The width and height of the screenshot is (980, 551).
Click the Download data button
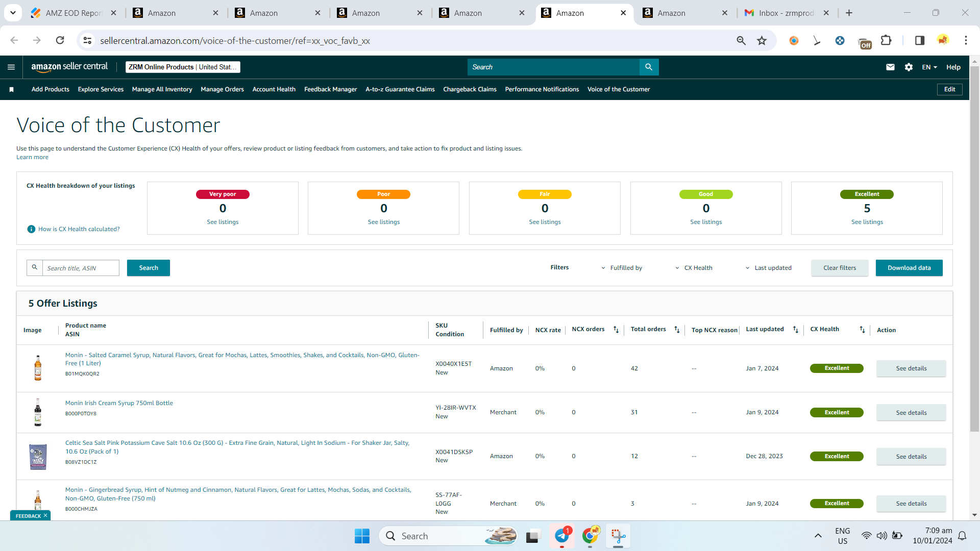(x=909, y=268)
